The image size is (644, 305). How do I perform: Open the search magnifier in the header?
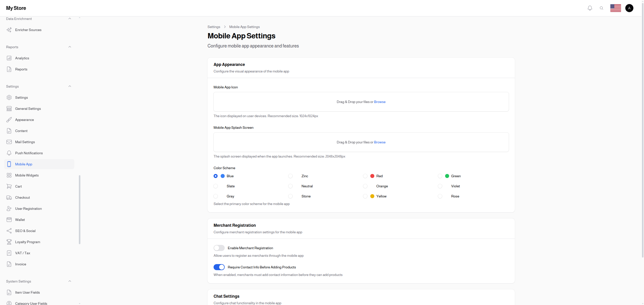(602, 8)
